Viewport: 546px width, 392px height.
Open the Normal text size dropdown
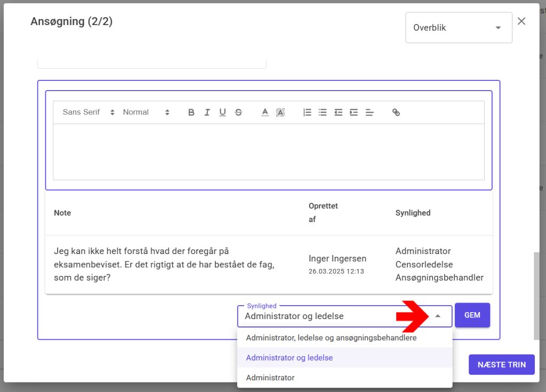[x=146, y=112]
